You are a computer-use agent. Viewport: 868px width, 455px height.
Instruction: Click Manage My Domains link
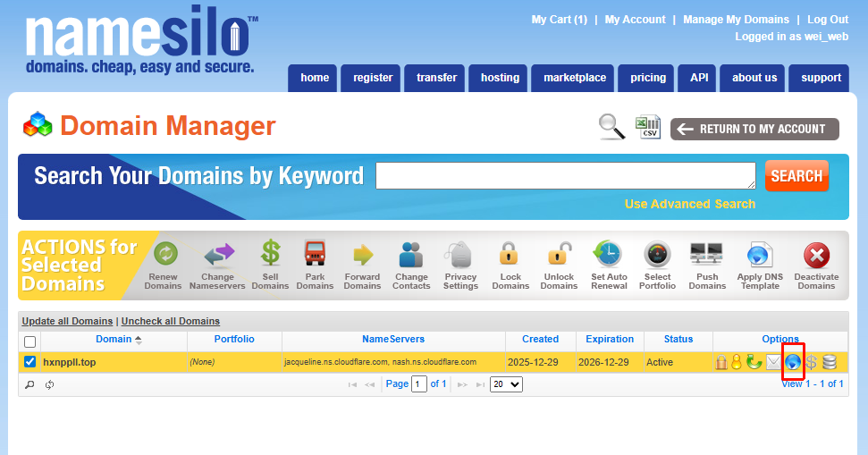pyautogui.click(x=736, y=20)
